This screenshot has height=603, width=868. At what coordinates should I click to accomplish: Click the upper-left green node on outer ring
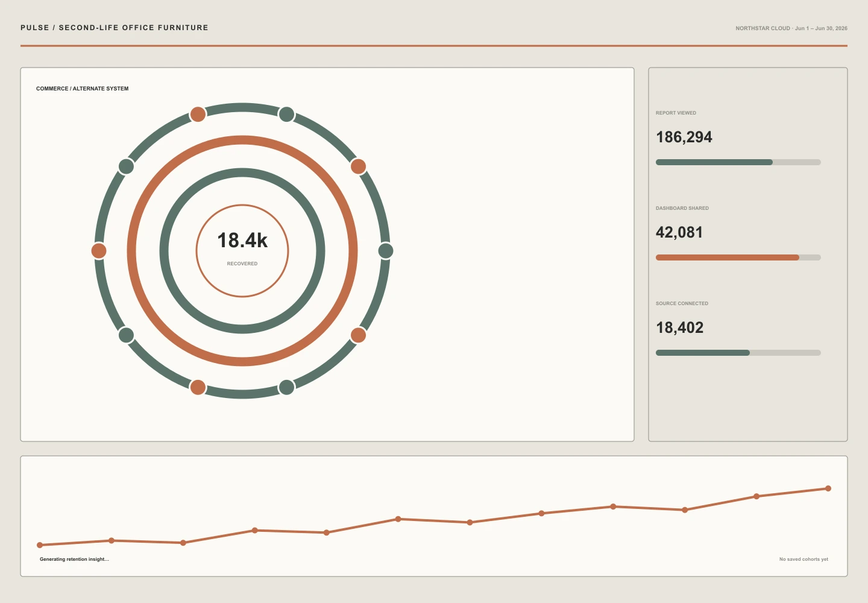click(126, 166)
